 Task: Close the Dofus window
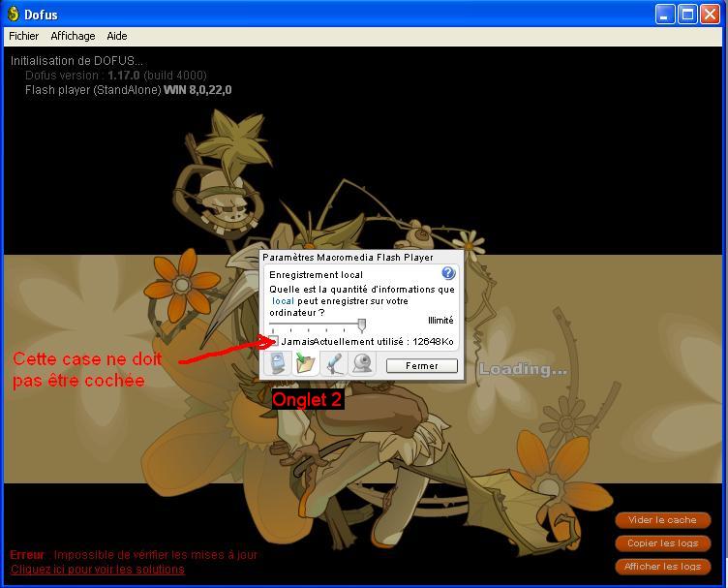click(x=710, y=15)
